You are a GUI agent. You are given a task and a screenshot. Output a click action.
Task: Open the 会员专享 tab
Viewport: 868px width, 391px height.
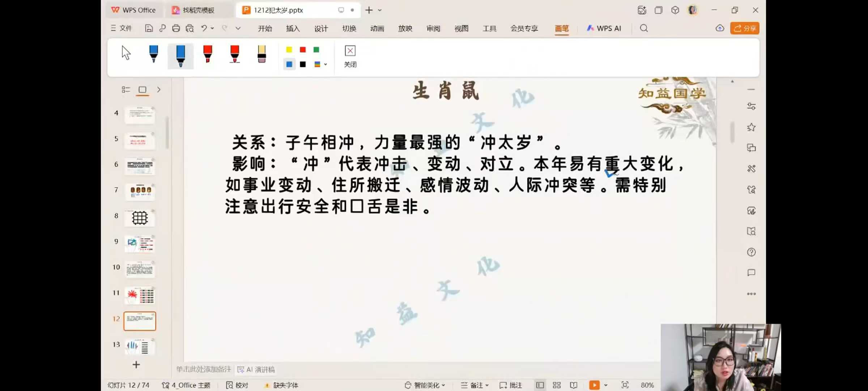524,29
